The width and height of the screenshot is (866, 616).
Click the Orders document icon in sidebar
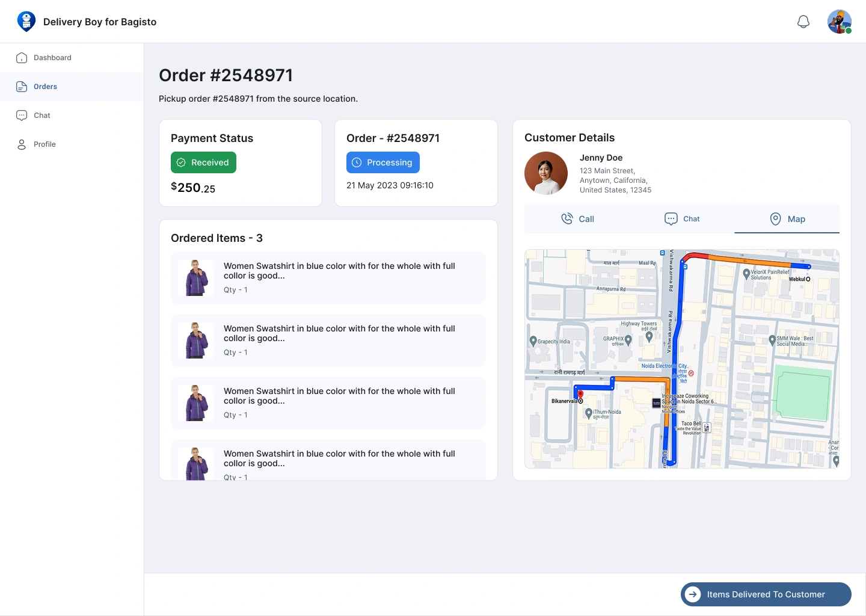click(22, 87)
